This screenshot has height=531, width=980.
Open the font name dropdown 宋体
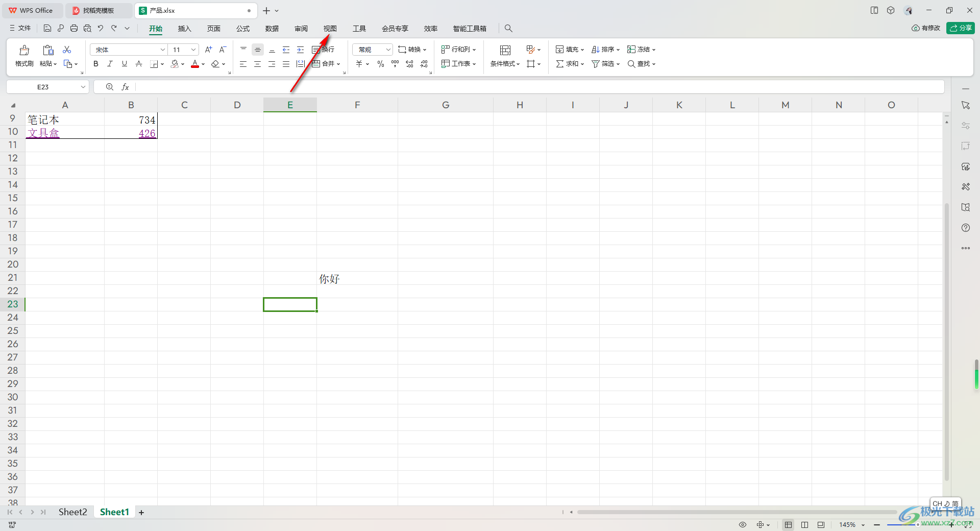tap(163, 50)
